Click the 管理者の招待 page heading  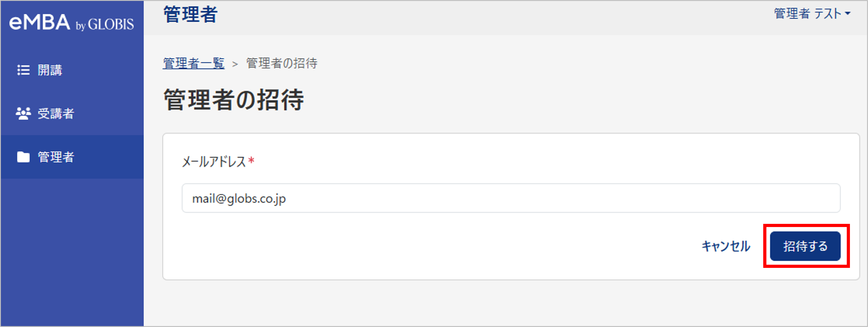coord(234,100)
